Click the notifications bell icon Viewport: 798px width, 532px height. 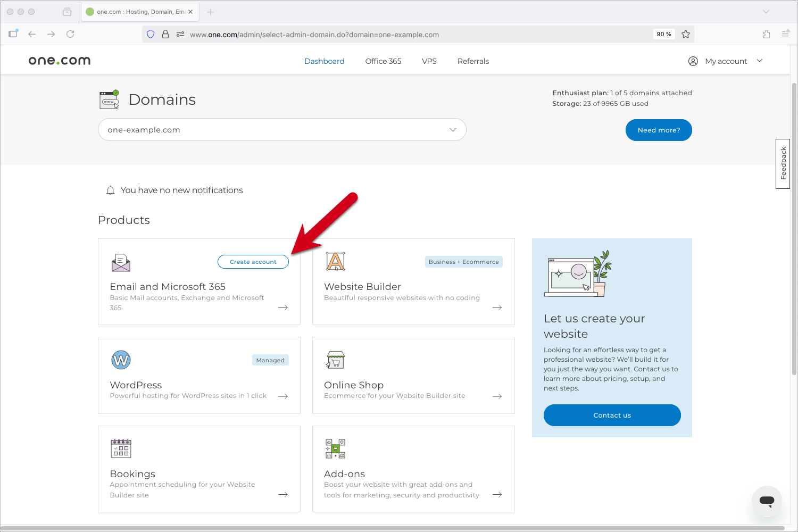point(110,190)
